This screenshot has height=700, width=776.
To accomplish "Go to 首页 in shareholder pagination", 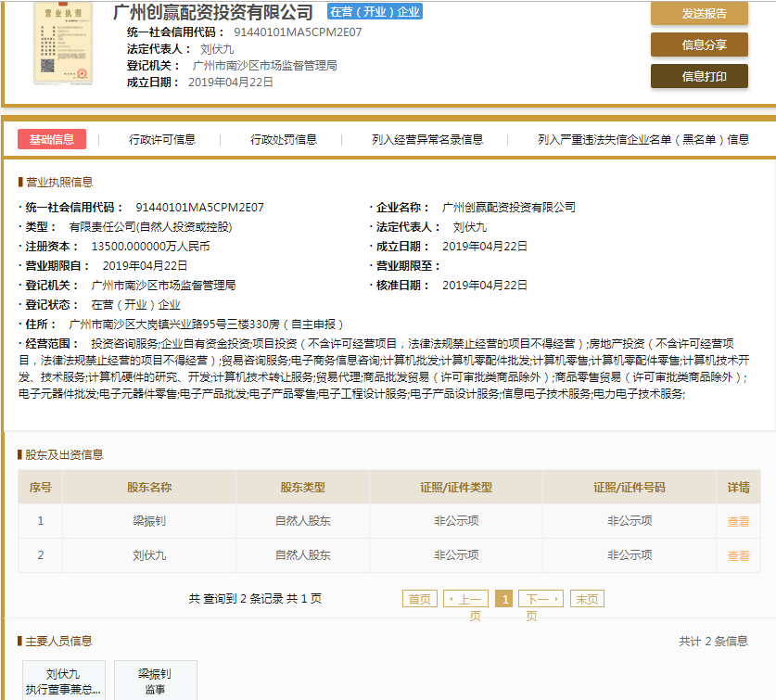I will click(420, 599).
